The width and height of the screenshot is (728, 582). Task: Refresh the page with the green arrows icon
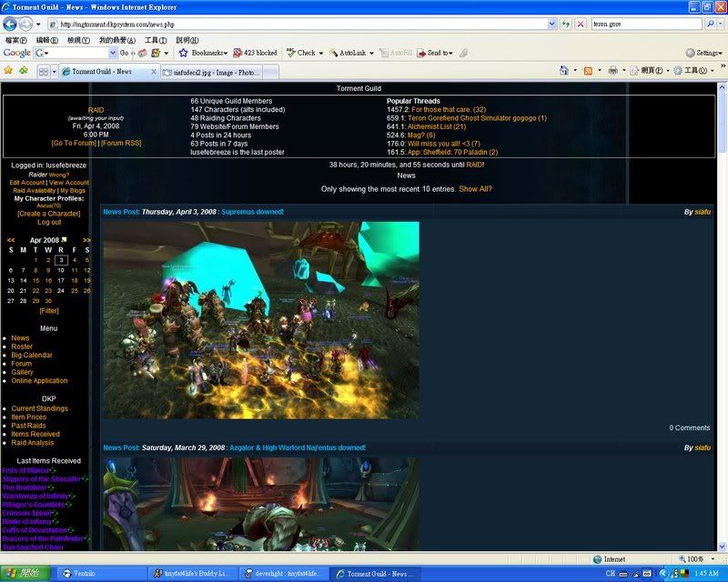pyautogui.click(x=565, y=24)
